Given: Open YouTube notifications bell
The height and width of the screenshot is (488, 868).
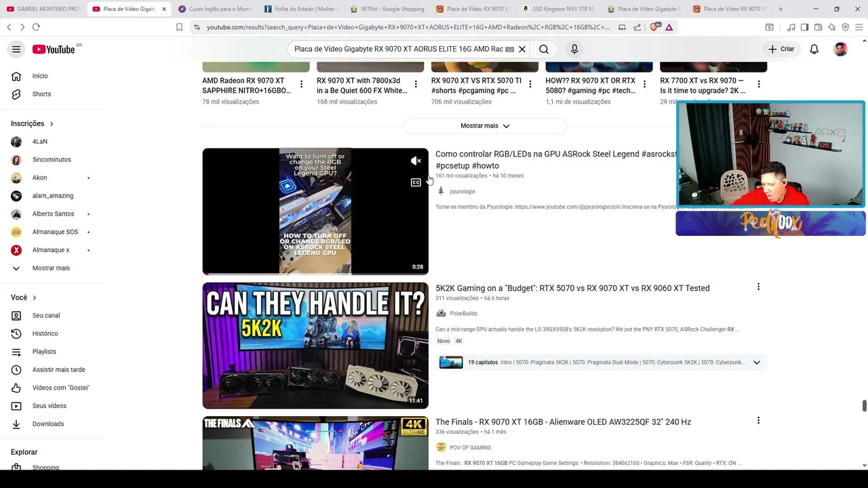Looking at the screenshot, I should coord(814,49).
